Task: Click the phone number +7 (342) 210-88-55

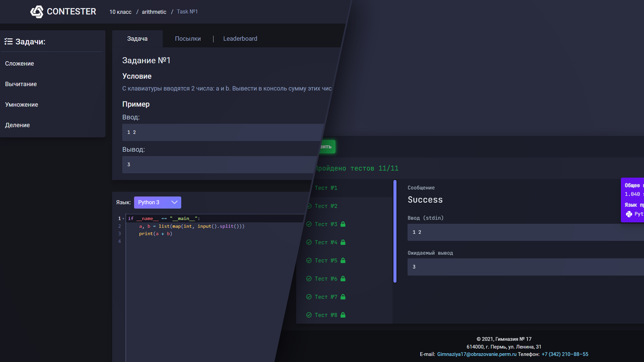Action: coord(565,354)
